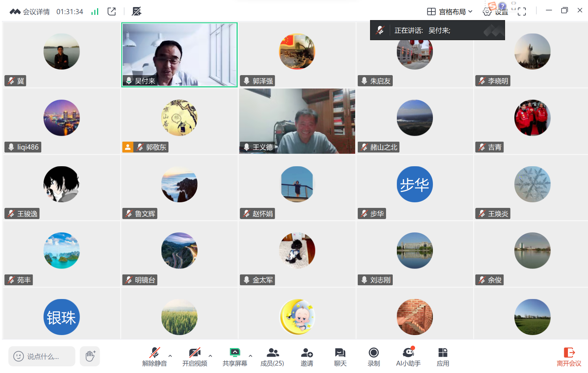
Task: Toggle the crossed-out icon beside network signal
Action: coord(136,12)
